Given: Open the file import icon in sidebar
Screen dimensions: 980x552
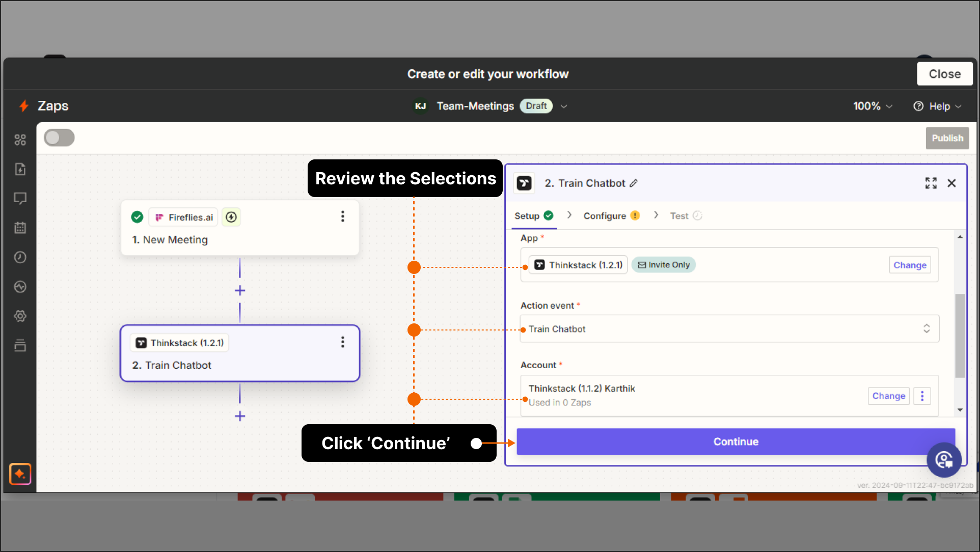Looking at the screenshot, I should click(20, 169).
